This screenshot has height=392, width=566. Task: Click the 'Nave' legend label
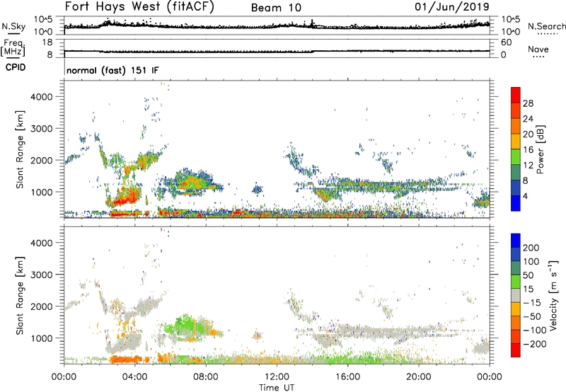(538, 49)
